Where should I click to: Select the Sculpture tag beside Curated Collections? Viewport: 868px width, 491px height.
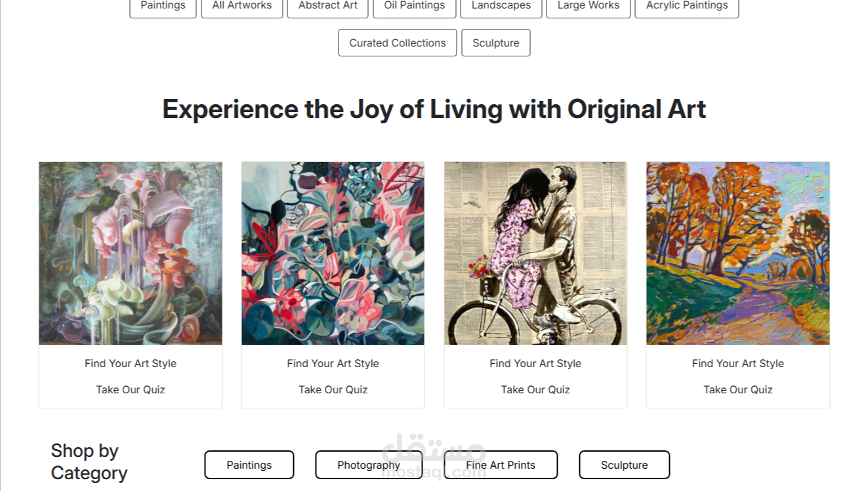495,43
